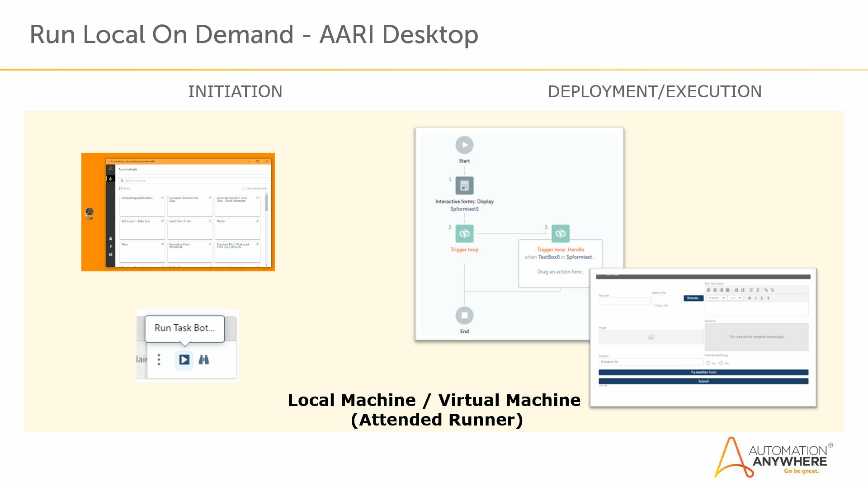This screenshot has width=868, height=487.
Task: Open the Populate Pivot Workbook from Input Reports card
Action: (237, 252)
